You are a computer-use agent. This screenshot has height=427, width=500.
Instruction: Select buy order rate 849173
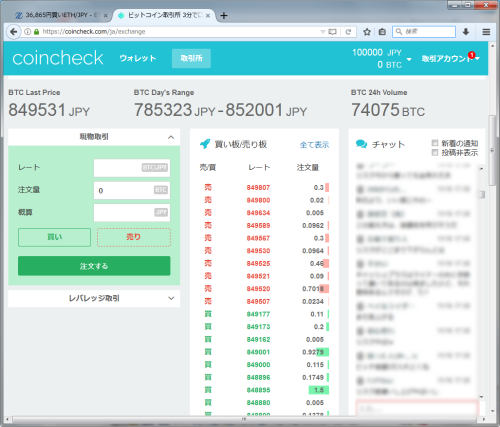click(258, 327)
